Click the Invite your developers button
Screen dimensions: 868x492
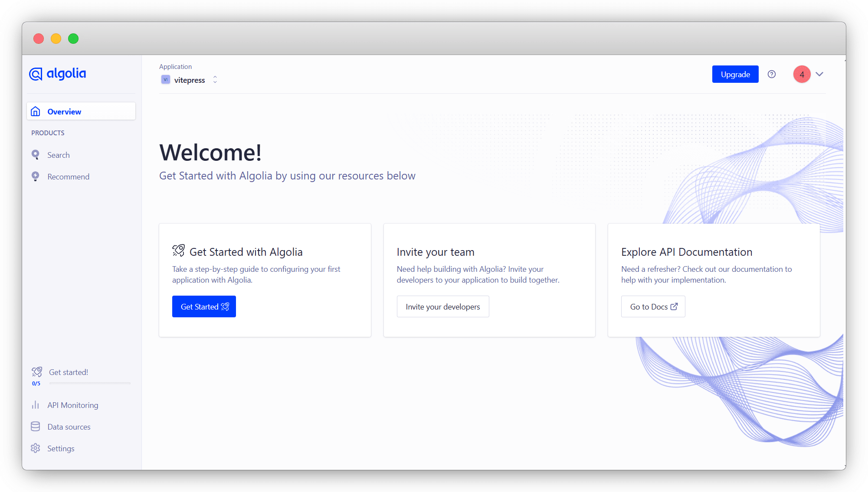442,306
